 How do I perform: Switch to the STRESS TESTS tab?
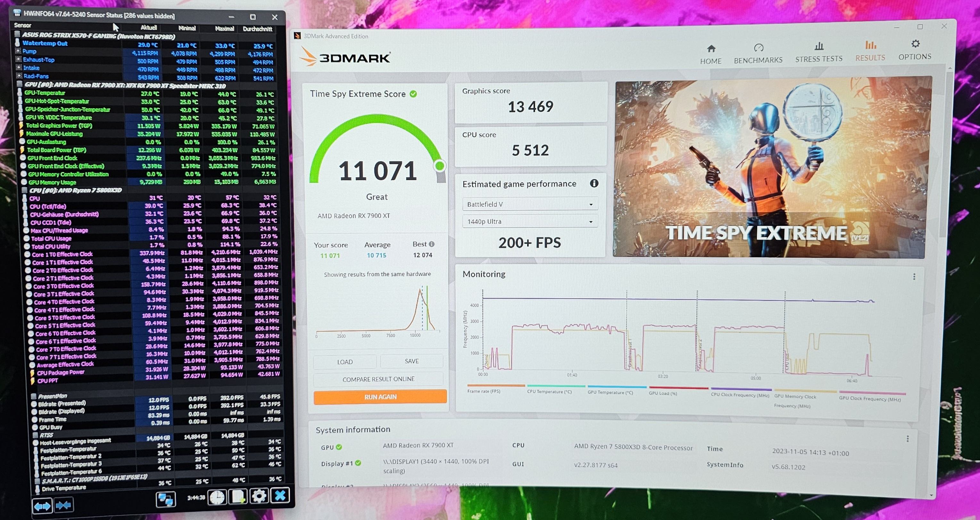point(819,53)
